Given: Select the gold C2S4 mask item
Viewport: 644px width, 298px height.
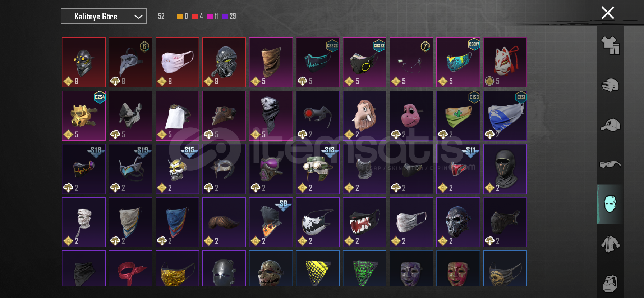Looking at the screenshot, I should [x=84, y=116].
